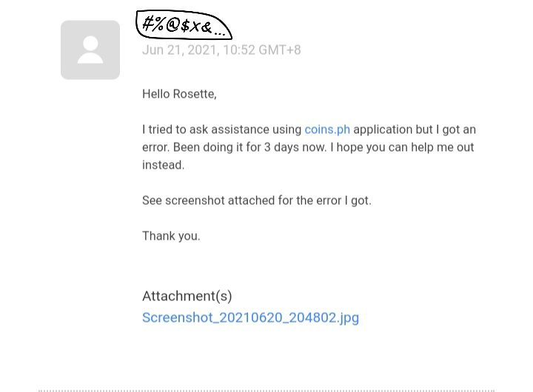Open the Screenshot_20210620_204802.jpg attachment

(x=250, y=317)
